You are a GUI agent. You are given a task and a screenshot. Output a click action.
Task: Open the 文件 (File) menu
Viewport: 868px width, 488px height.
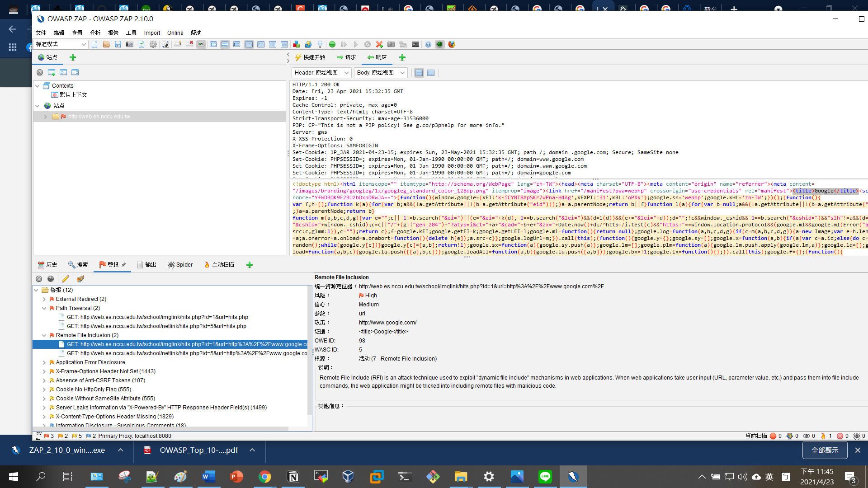[41, 33]
